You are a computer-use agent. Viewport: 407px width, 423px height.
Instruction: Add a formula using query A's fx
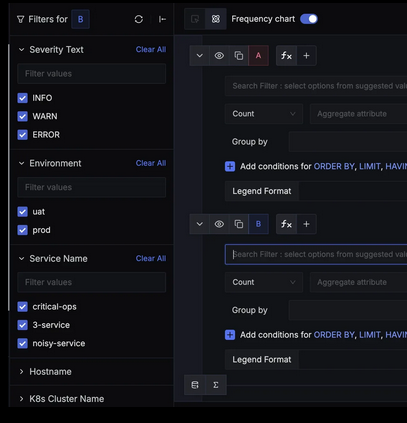286,56
